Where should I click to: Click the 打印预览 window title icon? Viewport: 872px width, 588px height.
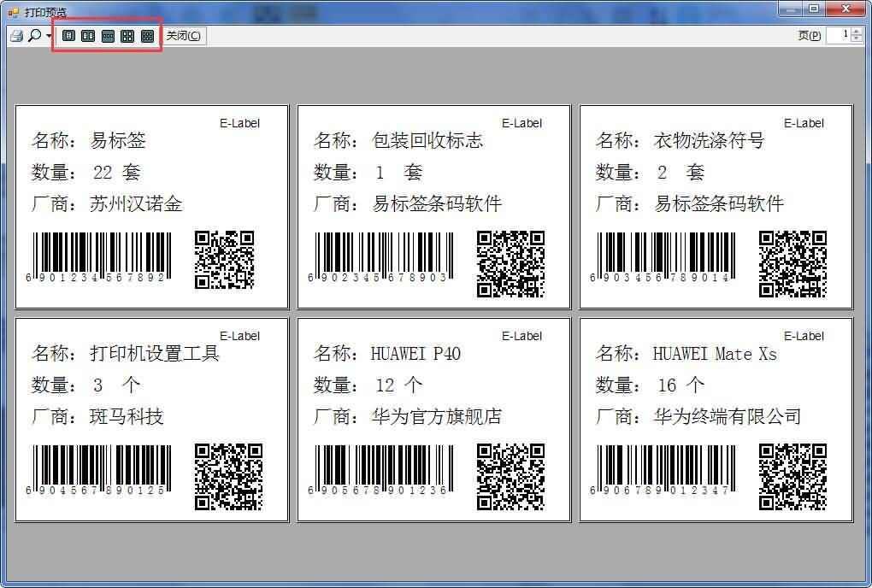click(x=14, y=12)
